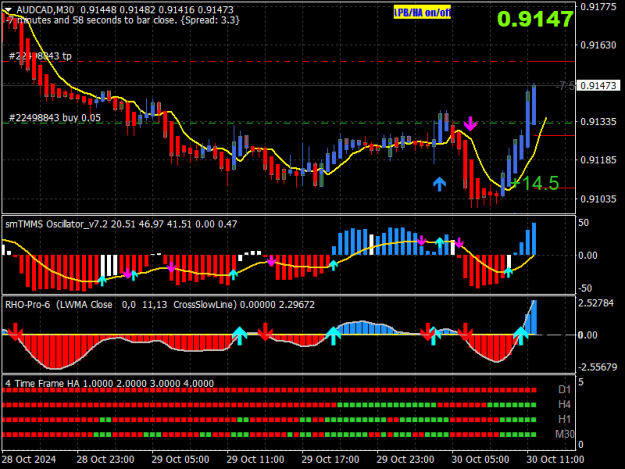
Task: Click the current price tag 0.91473
Action: coord(598,86)
